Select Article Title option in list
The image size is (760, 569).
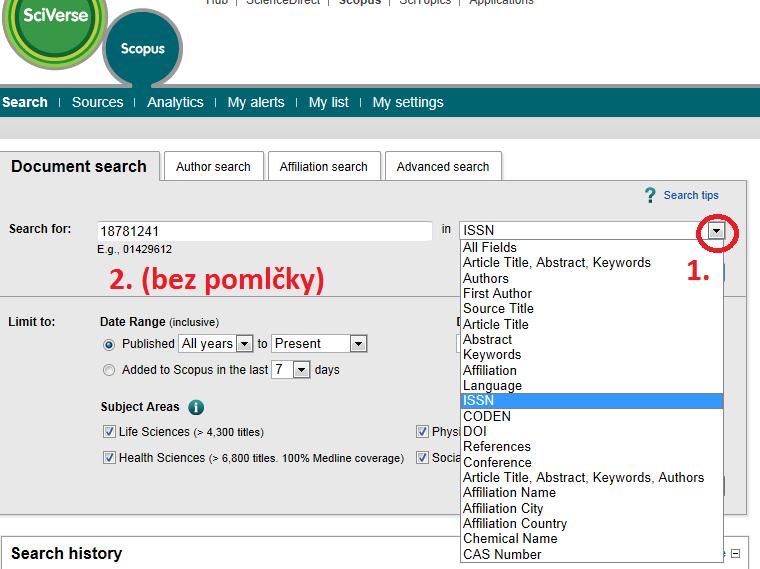click(x=591, y=324)
